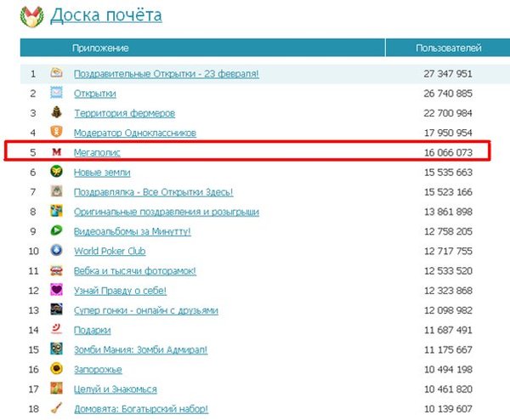Viewport: 510px width, 420px height.
Task: Click the Запорожье sunflower icon
Action: 56,369
